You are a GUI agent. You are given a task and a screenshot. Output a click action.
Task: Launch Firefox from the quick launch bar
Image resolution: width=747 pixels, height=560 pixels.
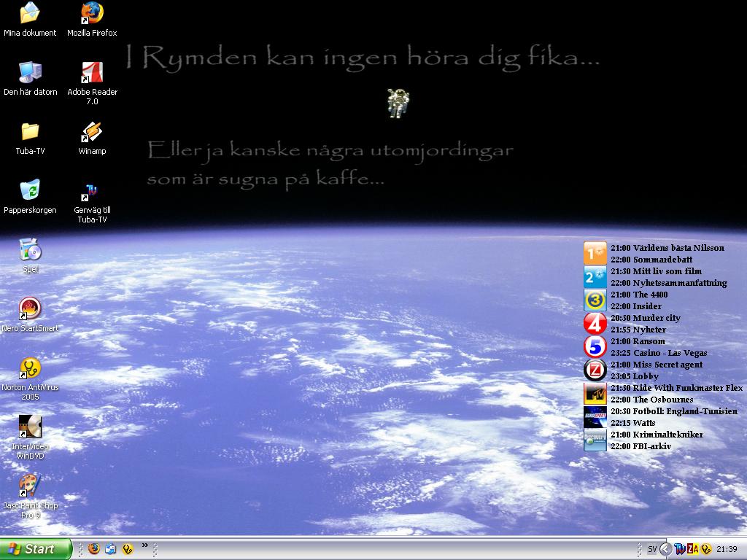[x=94, y=549]
